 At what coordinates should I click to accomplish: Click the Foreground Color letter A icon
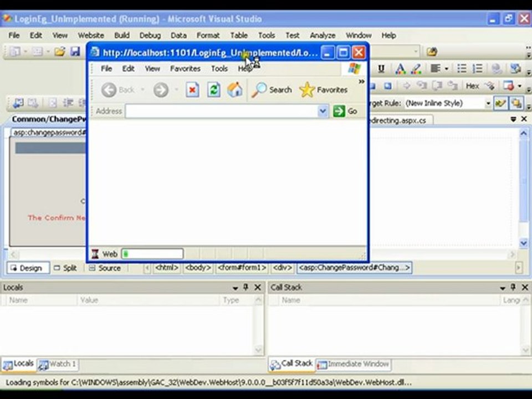[x=400, y=69]
